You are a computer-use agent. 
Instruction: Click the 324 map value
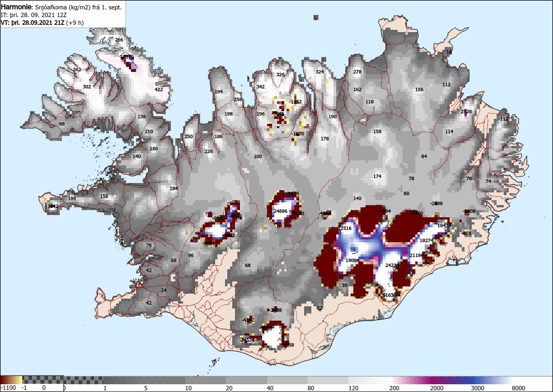click(x=320, y=72)
